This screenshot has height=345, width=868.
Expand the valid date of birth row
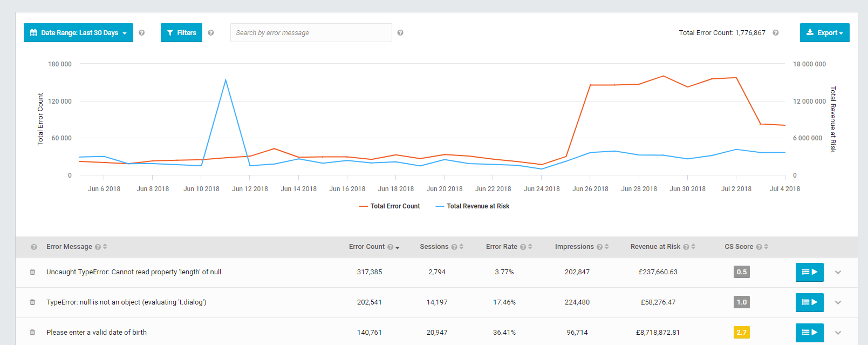tap(838, 333)
